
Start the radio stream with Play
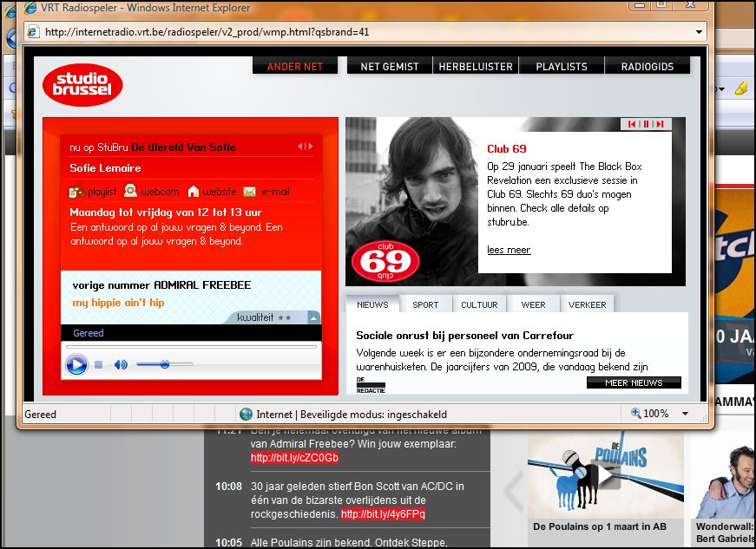coord(76,364)
